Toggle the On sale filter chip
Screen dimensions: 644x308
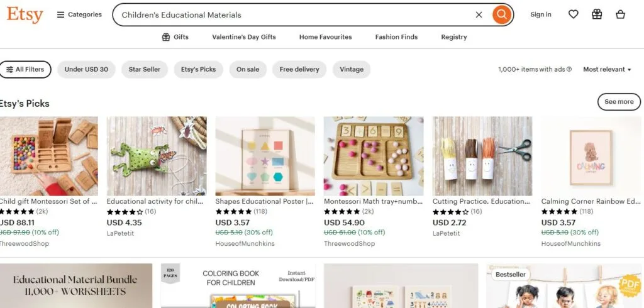coord(248,69)
